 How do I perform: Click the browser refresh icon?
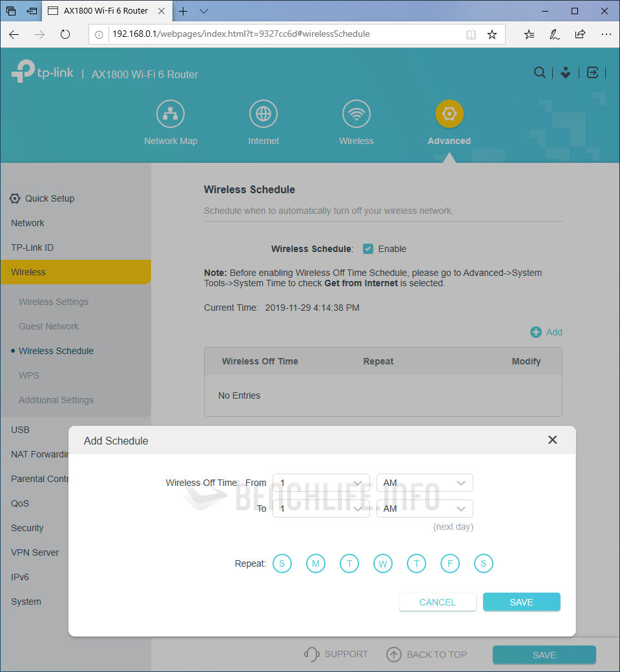pos(65,34)
